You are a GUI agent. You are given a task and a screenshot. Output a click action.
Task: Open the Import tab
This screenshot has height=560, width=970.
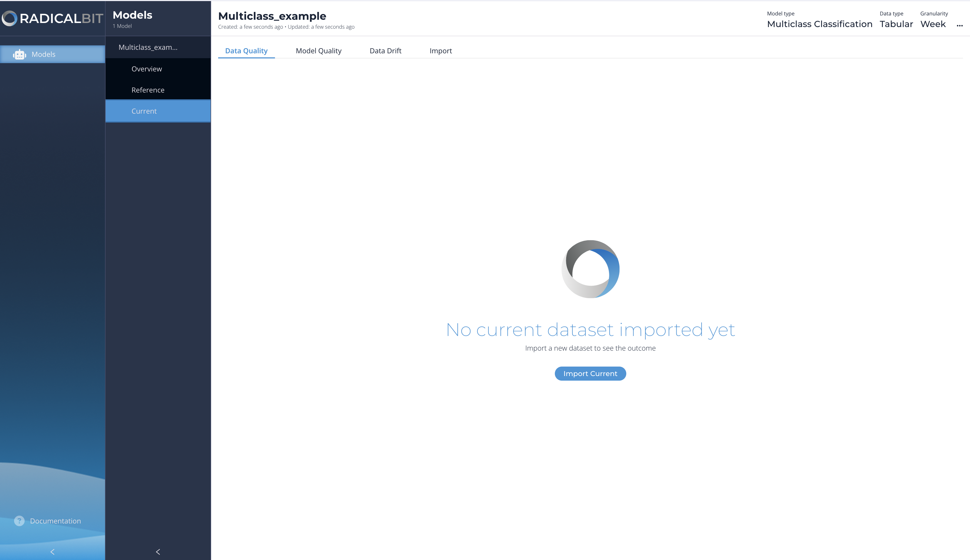pyautogui.click(x=441, y=51)
